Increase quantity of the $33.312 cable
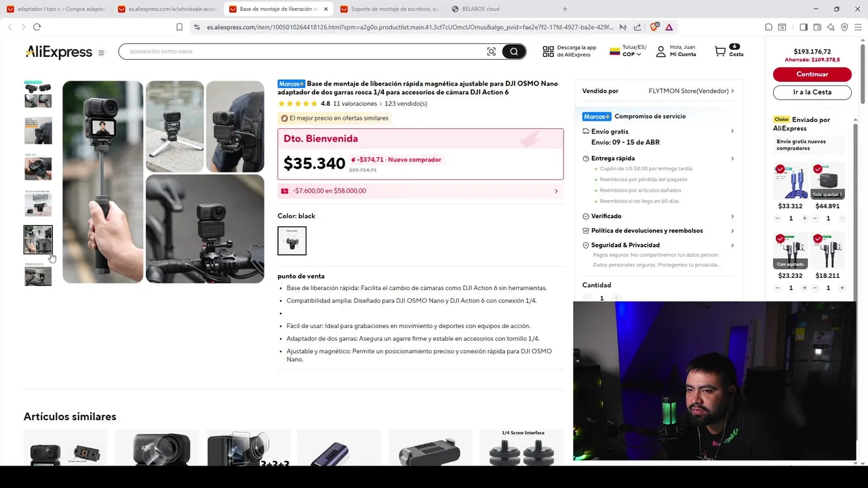Image resolution: width=868 pixels, height=488 pixels. [805, 218]
